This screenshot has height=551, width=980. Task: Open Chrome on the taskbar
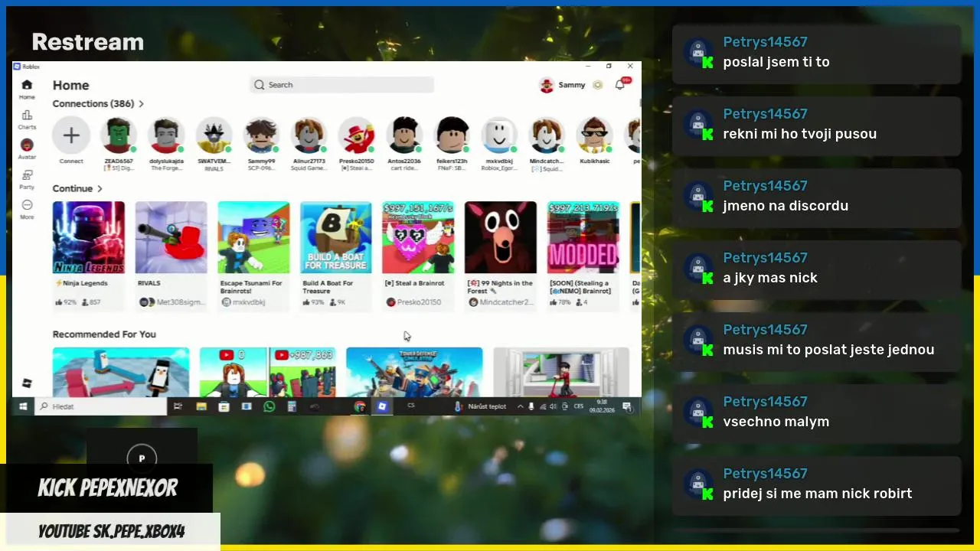[359, 406]
